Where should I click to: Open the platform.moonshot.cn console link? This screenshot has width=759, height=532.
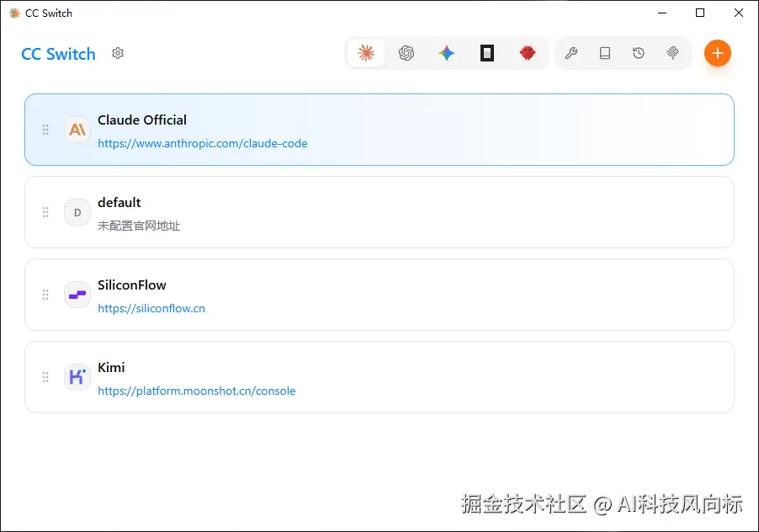(x=197, y=391)
